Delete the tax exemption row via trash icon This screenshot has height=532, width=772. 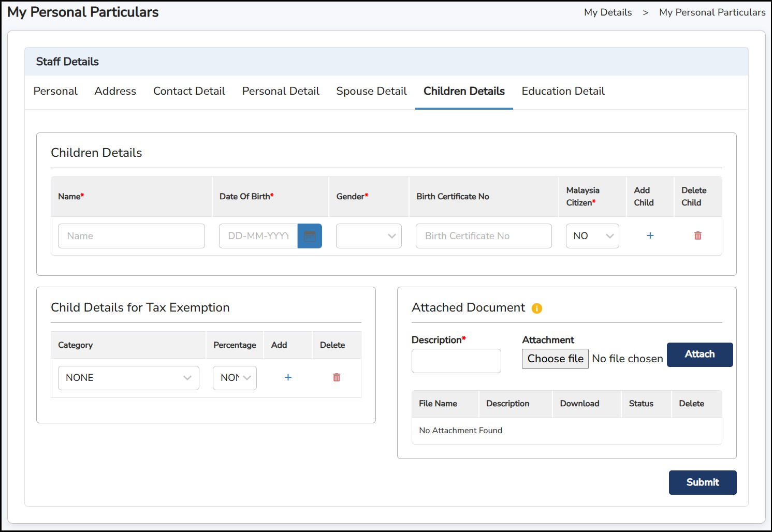(x=337, y=377)
